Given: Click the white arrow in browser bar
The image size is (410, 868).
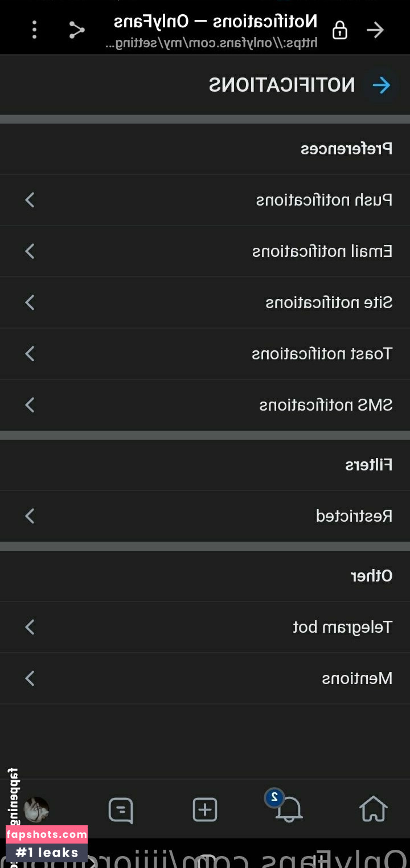Looking at the screenshot, I should [375, 30].
